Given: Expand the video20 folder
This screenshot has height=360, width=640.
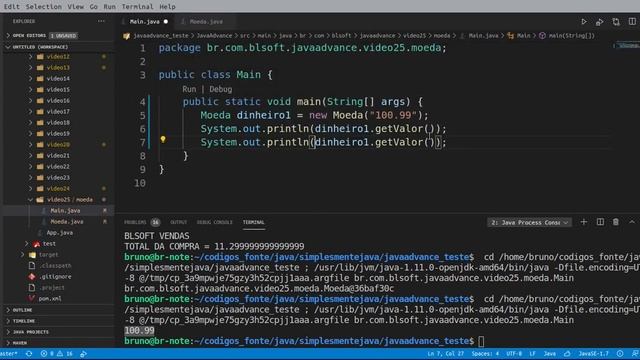Looking at the screenshot, I should 59,144.
